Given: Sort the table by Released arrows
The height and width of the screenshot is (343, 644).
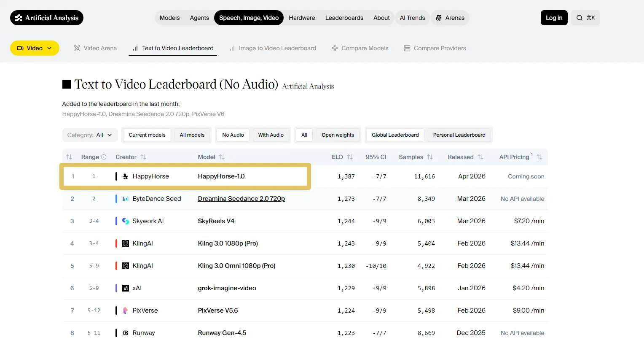Looking at the screenshot, I should click(480, 157).
